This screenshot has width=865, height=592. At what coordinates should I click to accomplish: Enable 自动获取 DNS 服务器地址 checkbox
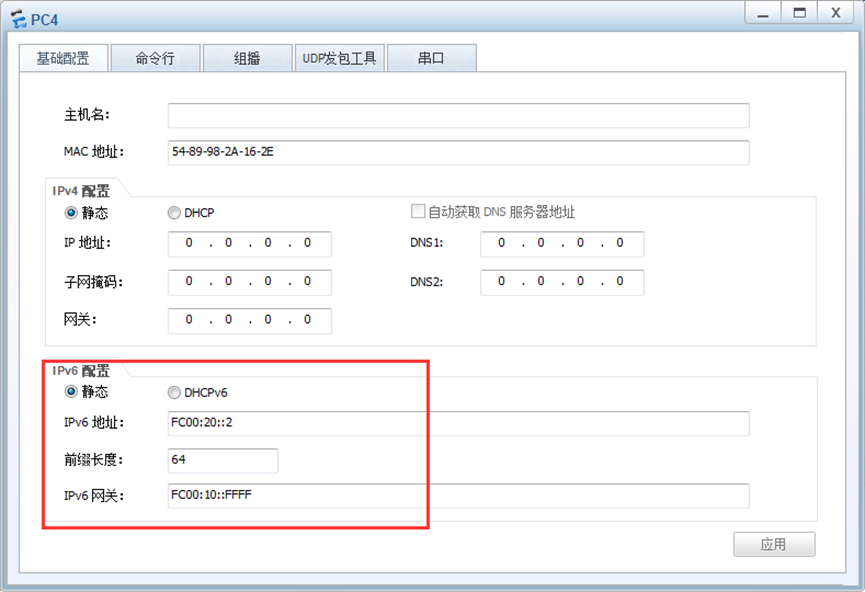[x=418, y=211]
